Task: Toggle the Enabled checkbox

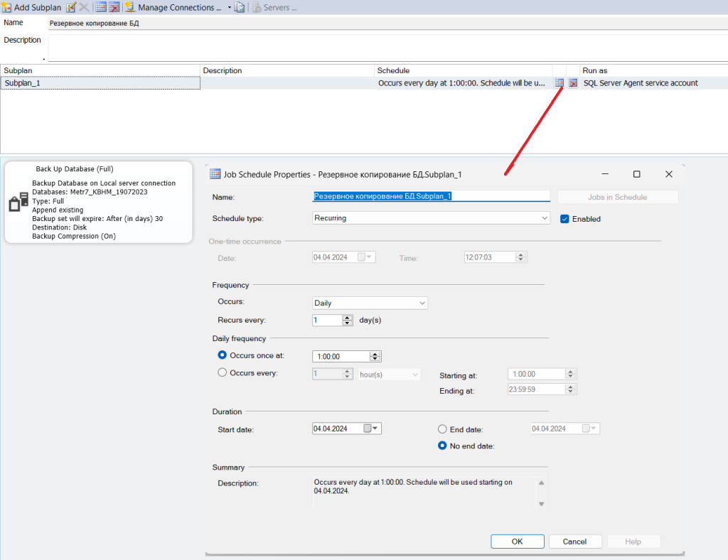Action: [x=564, y=219]
